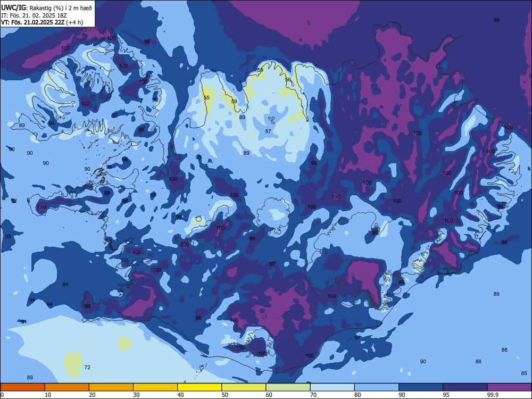Select the humidity value '91' on the map
Screen dimensions: 532x399
[24, 321]
